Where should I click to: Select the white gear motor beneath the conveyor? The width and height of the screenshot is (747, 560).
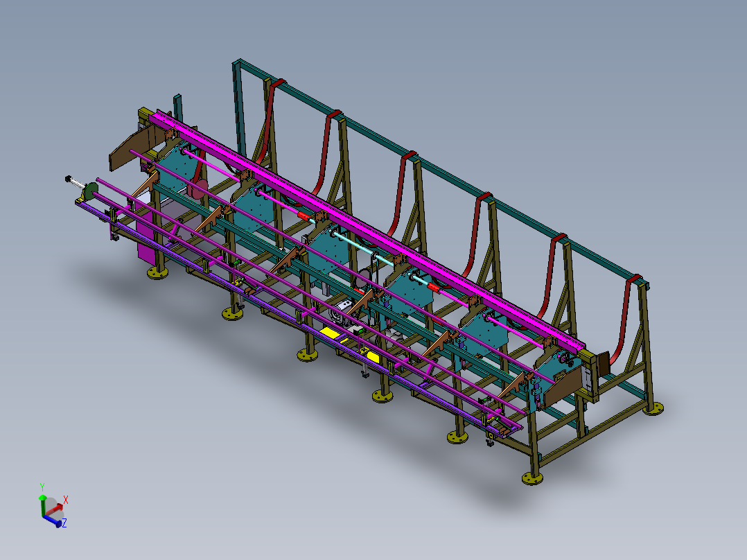(341, 313)
